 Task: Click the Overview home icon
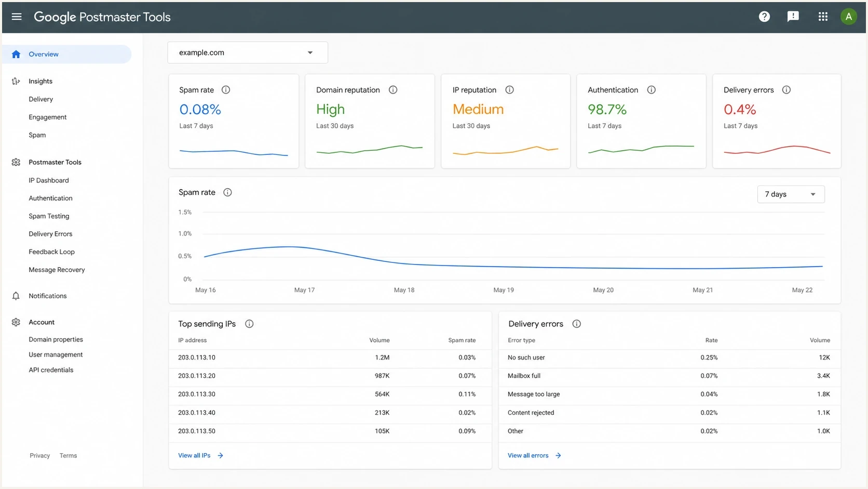click(16, 54)
